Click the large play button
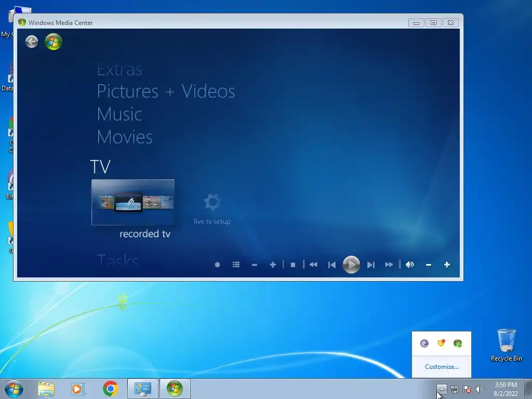The width and height of the screenshot is (532, 399). [351, 264]
